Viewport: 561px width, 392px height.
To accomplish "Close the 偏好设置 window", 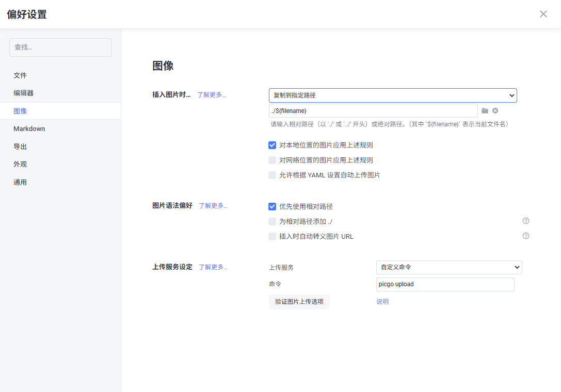I will click(543, 14).
